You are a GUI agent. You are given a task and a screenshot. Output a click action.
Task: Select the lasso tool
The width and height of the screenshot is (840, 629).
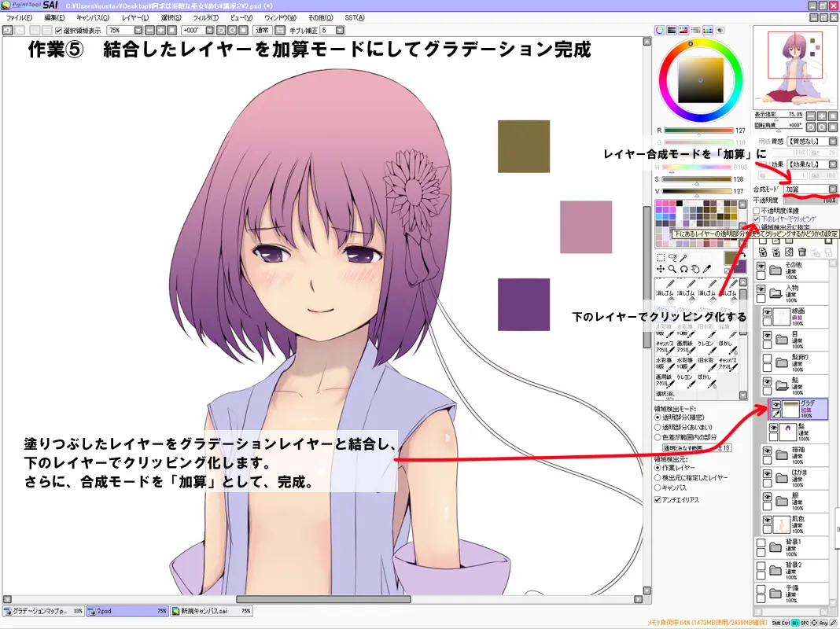672,258
